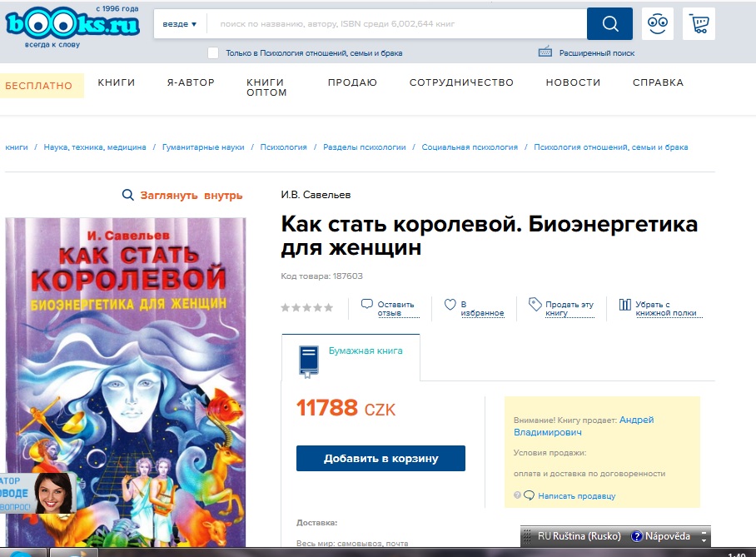Viewport: 756px width, 557px height.
Task: Click the chat bubble seller message icon
Action: point(529,495)
